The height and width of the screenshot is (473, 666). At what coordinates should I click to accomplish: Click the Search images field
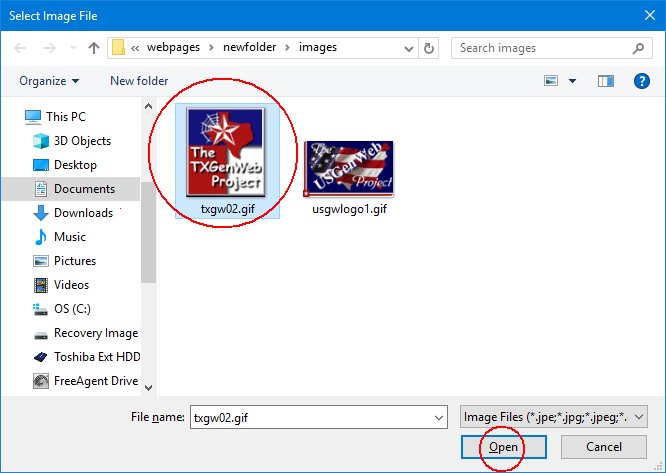(551, 48)
